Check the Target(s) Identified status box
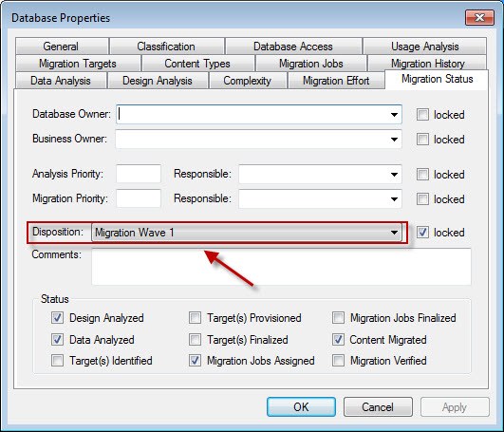Screen dimensions: 504x432 coord(57,361)
